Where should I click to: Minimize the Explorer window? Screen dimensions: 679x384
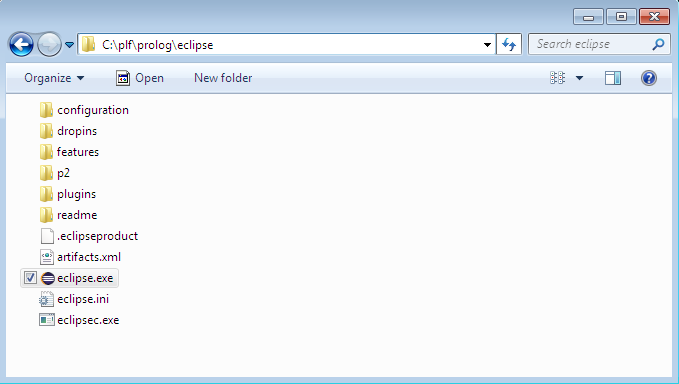(x=588, y=17)
